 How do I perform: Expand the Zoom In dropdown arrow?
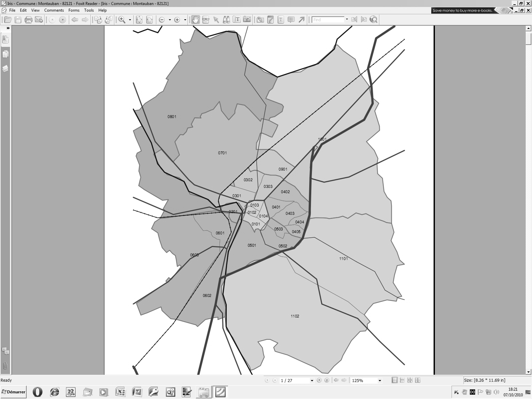tap(185, 20)
